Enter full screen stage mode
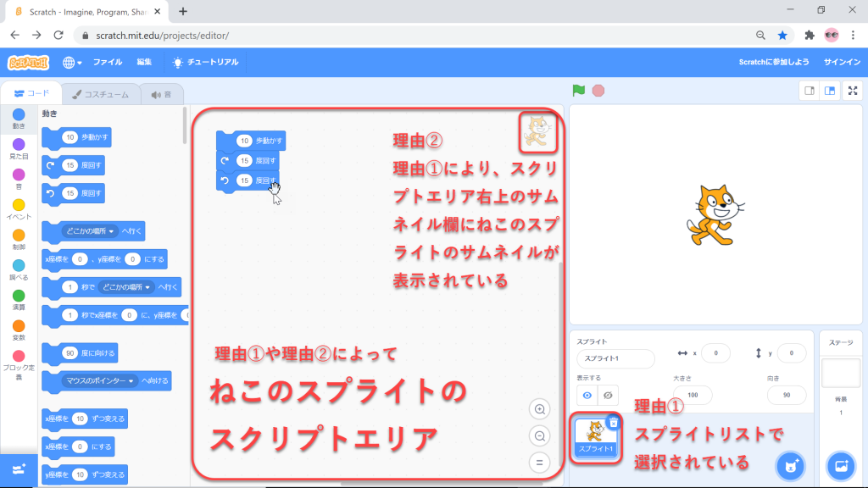The height and width of the screenshot is (488, 868). (x=853, y=91)
